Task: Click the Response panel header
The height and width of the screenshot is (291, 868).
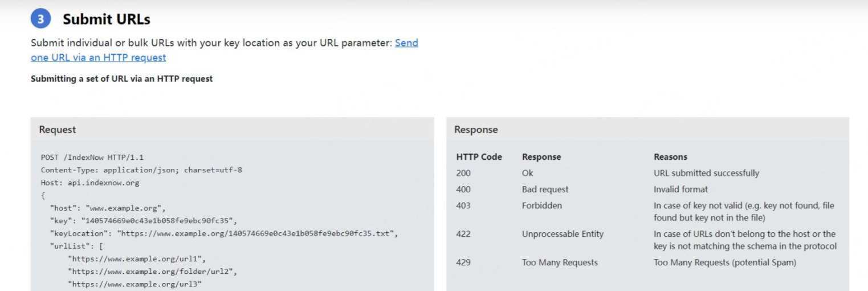Action: (476, 130)
